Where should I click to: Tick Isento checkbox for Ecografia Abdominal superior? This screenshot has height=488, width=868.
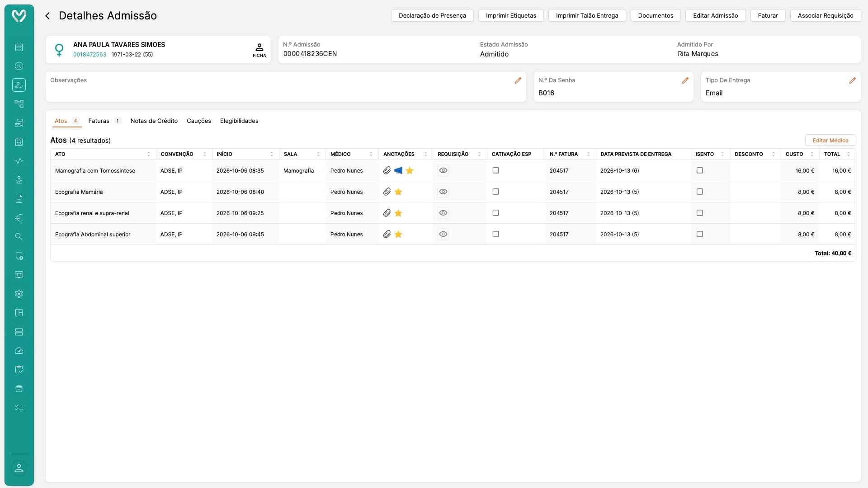(700, 234)
